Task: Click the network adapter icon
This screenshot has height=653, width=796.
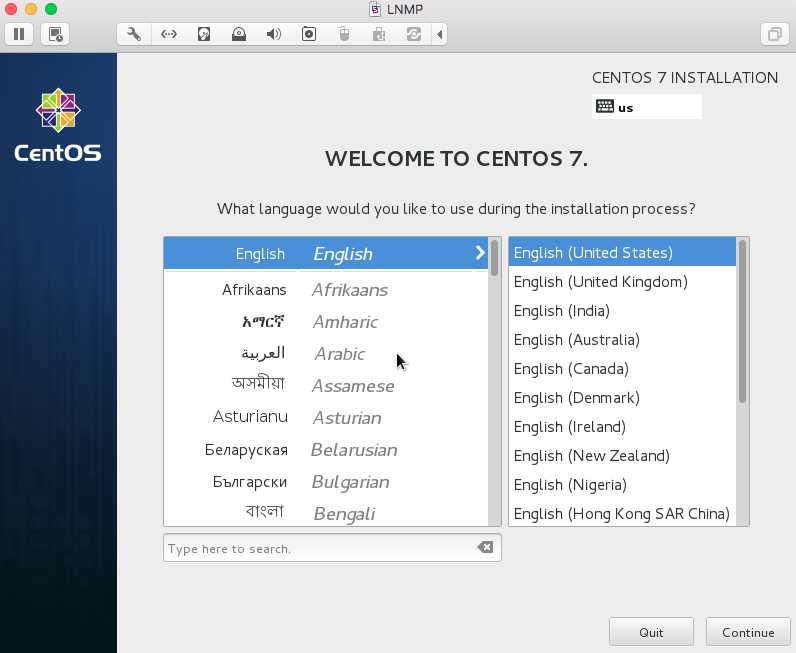Action: coord(169,34)
